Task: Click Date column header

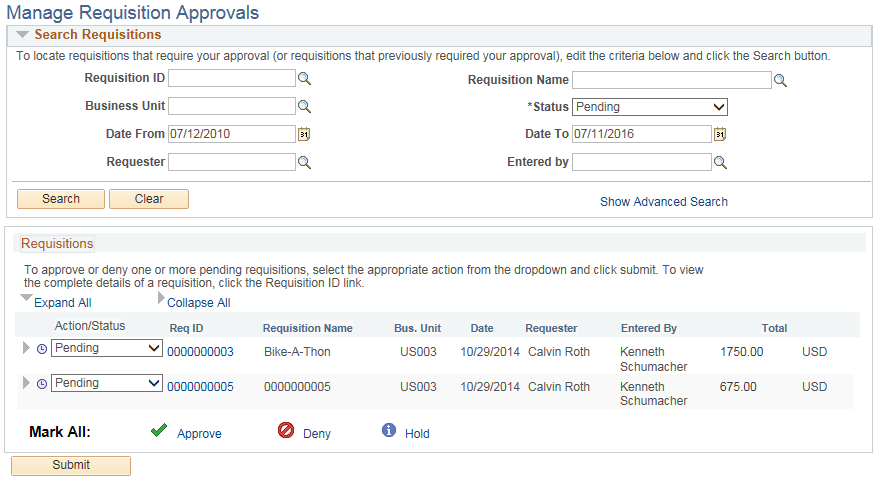Action: 482,328
